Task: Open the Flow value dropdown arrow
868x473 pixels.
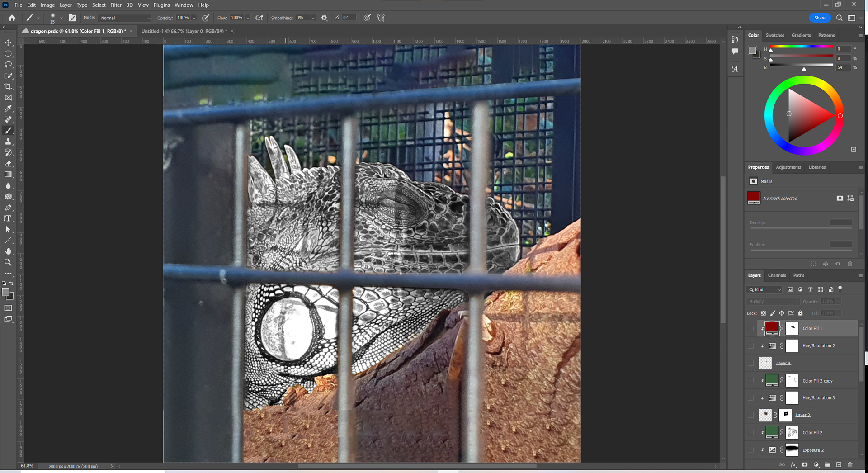Action: click(247, 18)
